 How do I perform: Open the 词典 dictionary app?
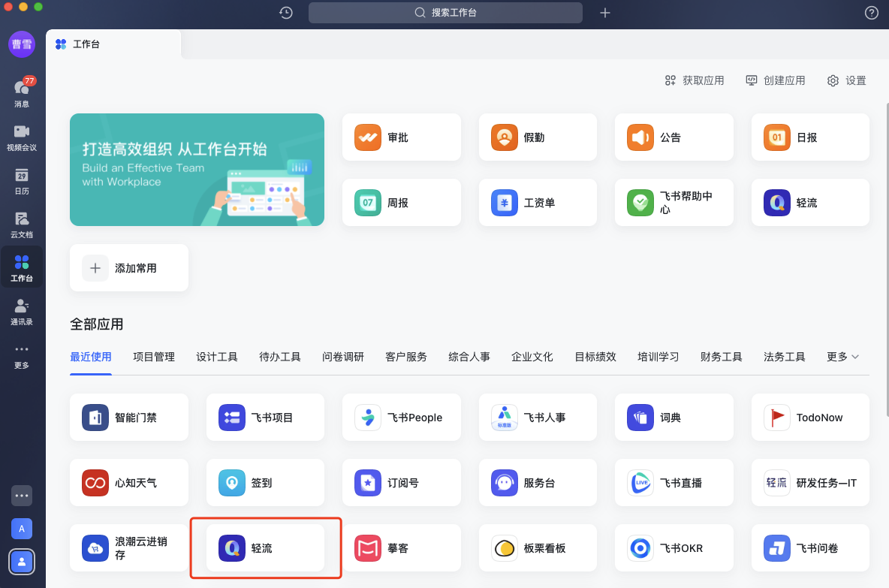click(x=674, y=418)
